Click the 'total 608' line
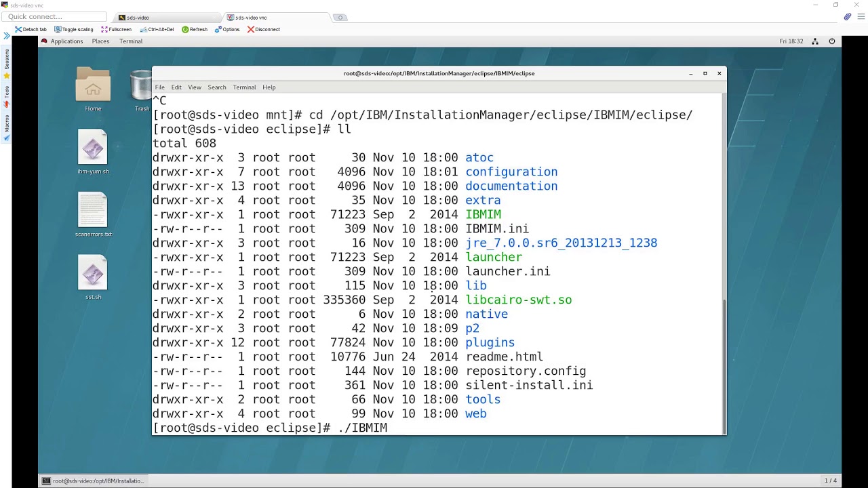Image resolution: width=868 pixels, height=488 pixels. click(184, 144)
